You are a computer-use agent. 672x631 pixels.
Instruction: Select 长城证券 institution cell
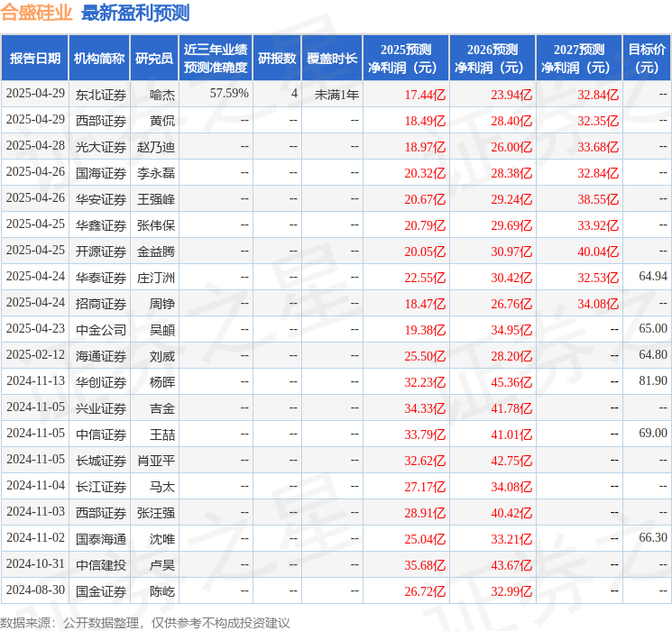coord(101,461)
